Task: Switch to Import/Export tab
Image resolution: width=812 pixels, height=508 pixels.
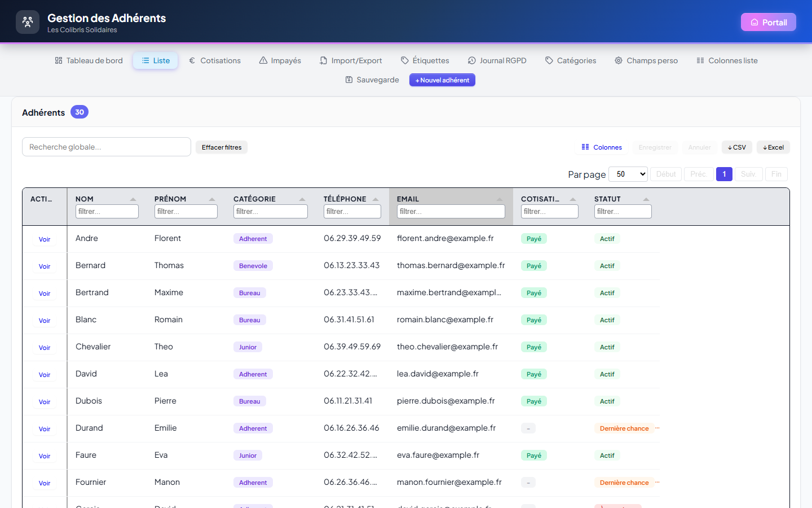Action: coord(351,60)
